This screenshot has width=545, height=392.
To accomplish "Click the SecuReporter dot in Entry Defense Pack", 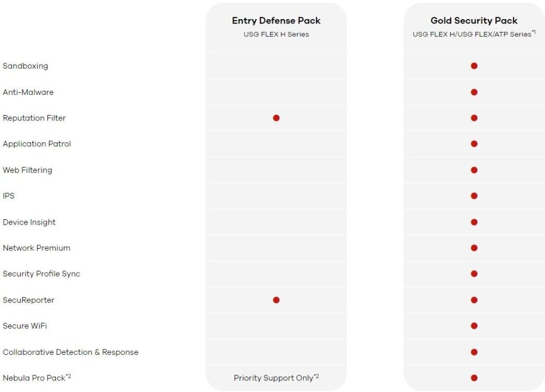I will pyautogui.click(x=276, y=300).
